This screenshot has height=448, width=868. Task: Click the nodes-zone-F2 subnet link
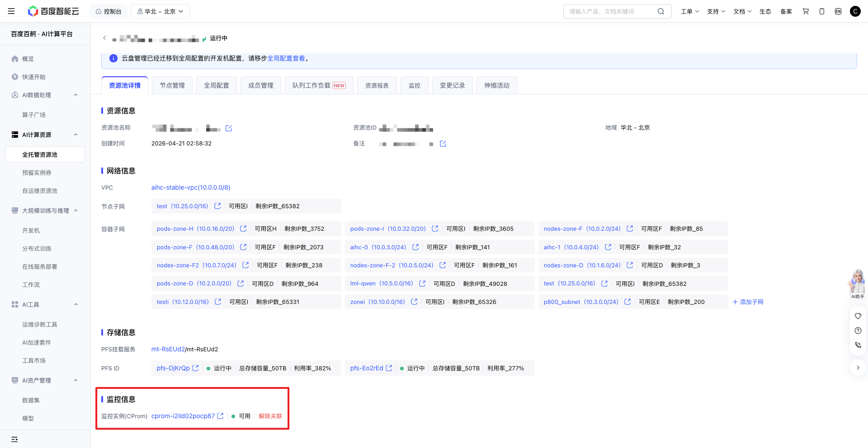click(196, 265)
